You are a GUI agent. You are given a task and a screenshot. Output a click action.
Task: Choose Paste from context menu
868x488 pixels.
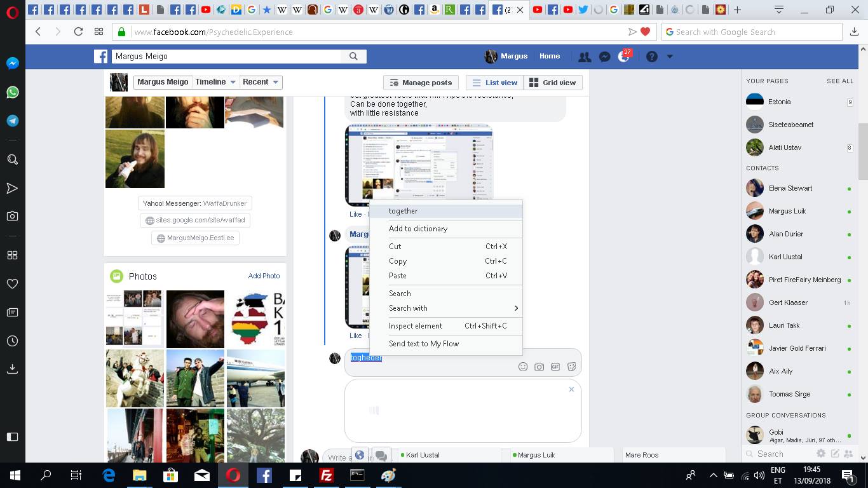446,276
